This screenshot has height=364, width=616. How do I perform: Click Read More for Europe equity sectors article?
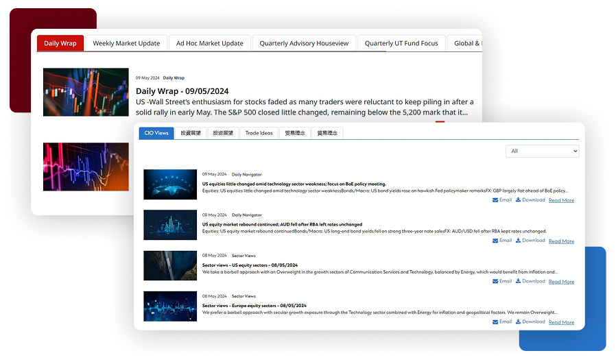[561, 322]
